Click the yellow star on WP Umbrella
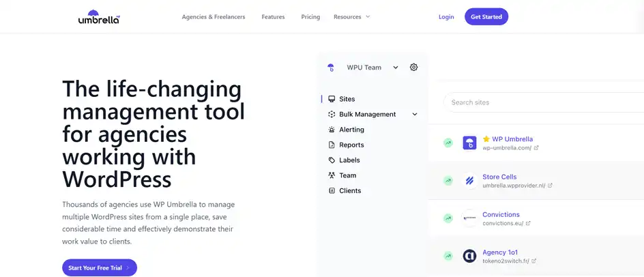This screenshot has height=277, width=644. click(x=486, y=139)
